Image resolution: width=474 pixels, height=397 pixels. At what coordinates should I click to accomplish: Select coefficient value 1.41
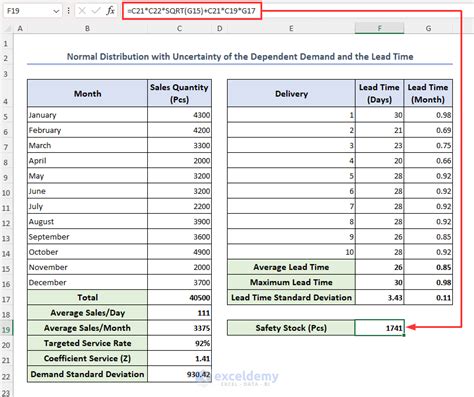[x=179, y=359]
